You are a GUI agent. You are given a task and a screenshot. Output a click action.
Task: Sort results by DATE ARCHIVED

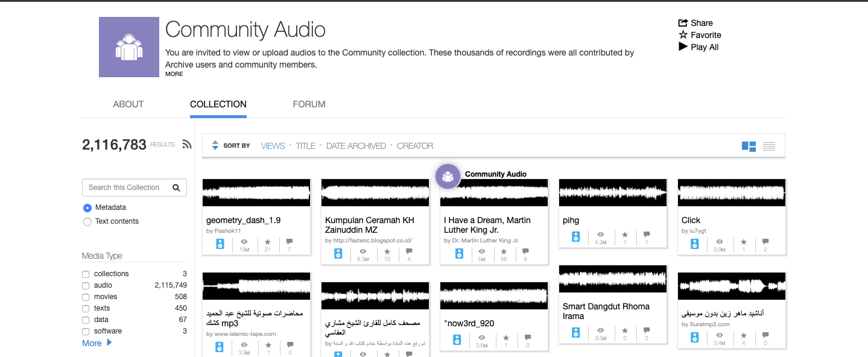[x=356, y=146]
